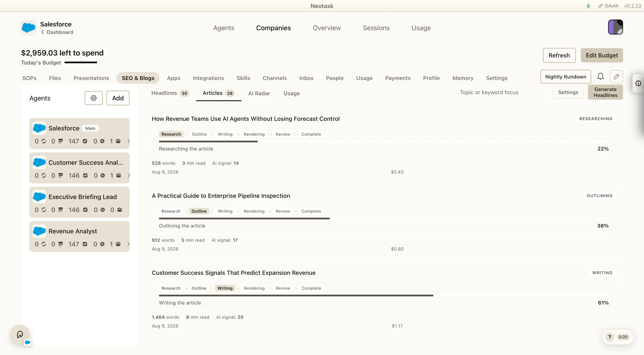Image resolution: width=644 pixels, height=355 pixels.
Task: Click the blocked icon on Revenue Analyst card
Action: (x=102, y=244)
